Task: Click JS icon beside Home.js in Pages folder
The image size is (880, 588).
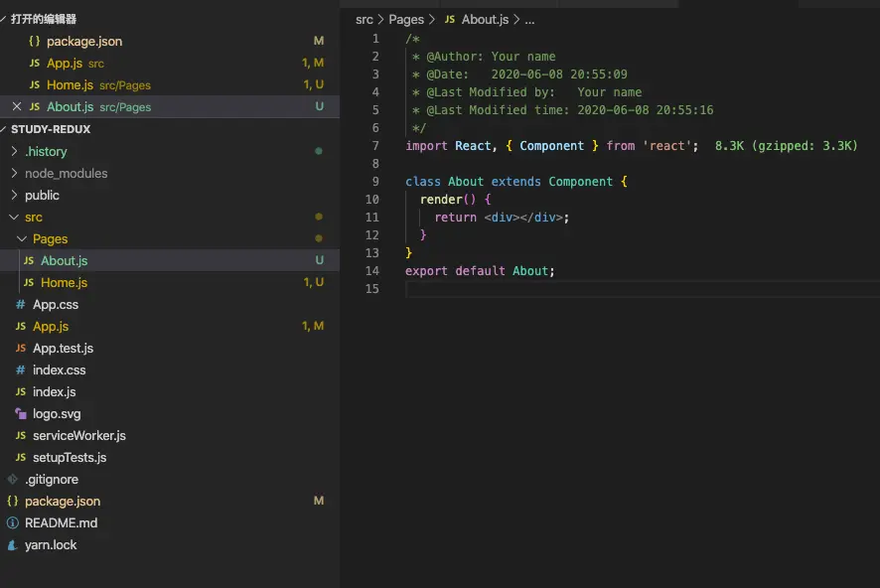Action: coord(29,282)
